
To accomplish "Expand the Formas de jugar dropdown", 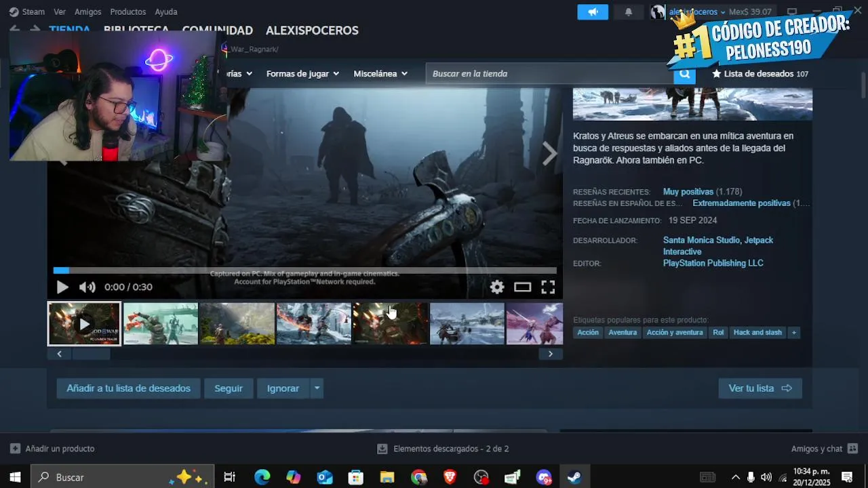I will [302, 73].
